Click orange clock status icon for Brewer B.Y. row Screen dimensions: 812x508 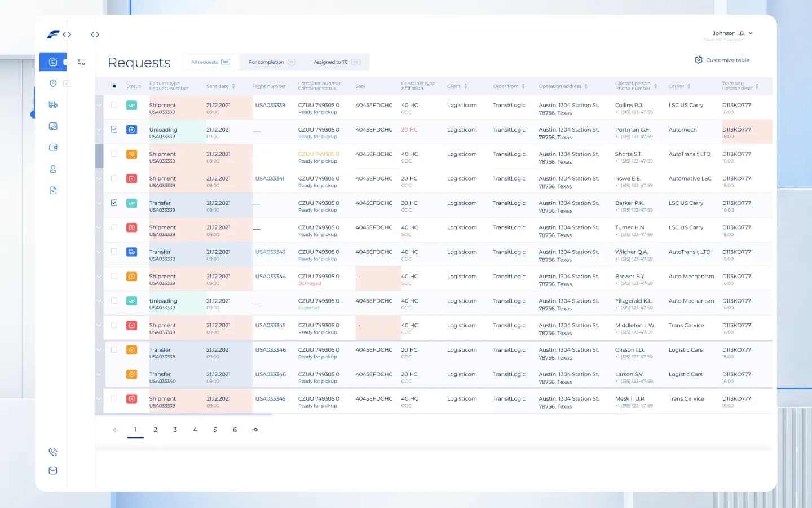click(x=131, y=277)
